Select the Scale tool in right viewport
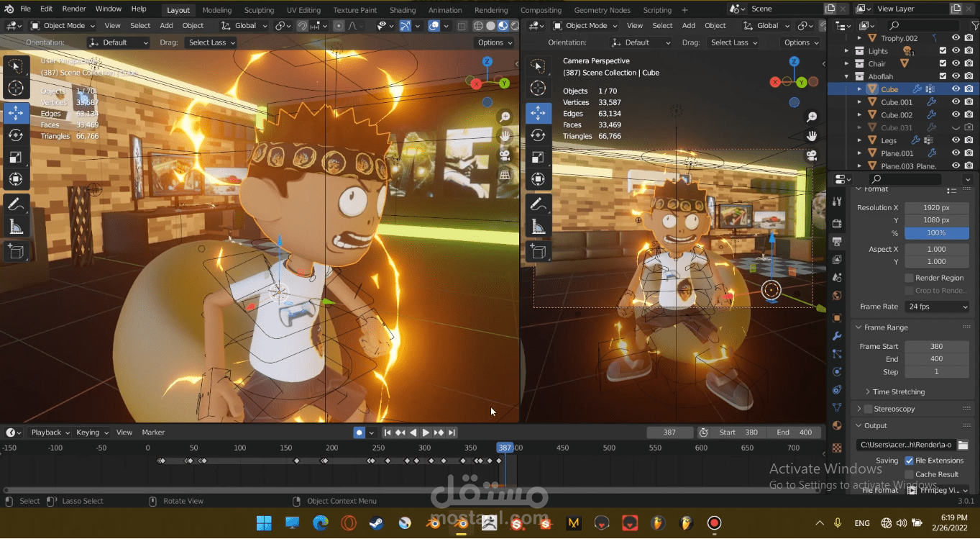The width and height of the screenshot is (980, 539). (x=538, y=157)
